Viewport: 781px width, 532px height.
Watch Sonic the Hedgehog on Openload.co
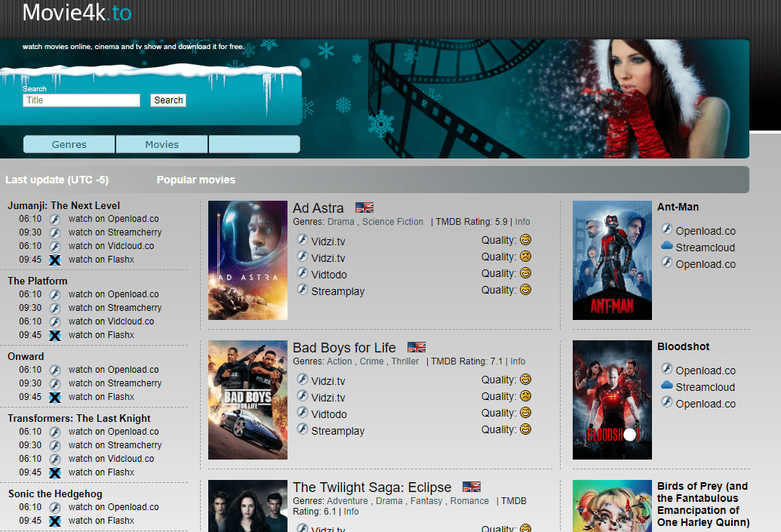point(113,507)
